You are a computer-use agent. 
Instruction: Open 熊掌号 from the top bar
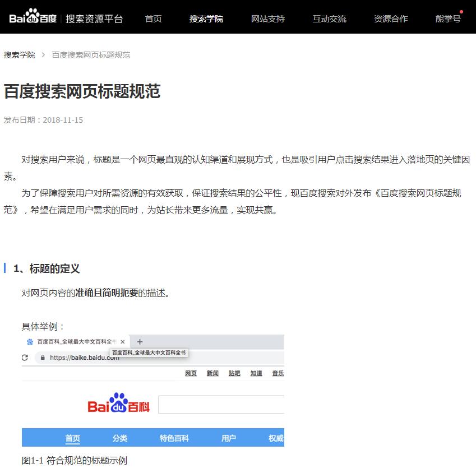pos(448,19)
